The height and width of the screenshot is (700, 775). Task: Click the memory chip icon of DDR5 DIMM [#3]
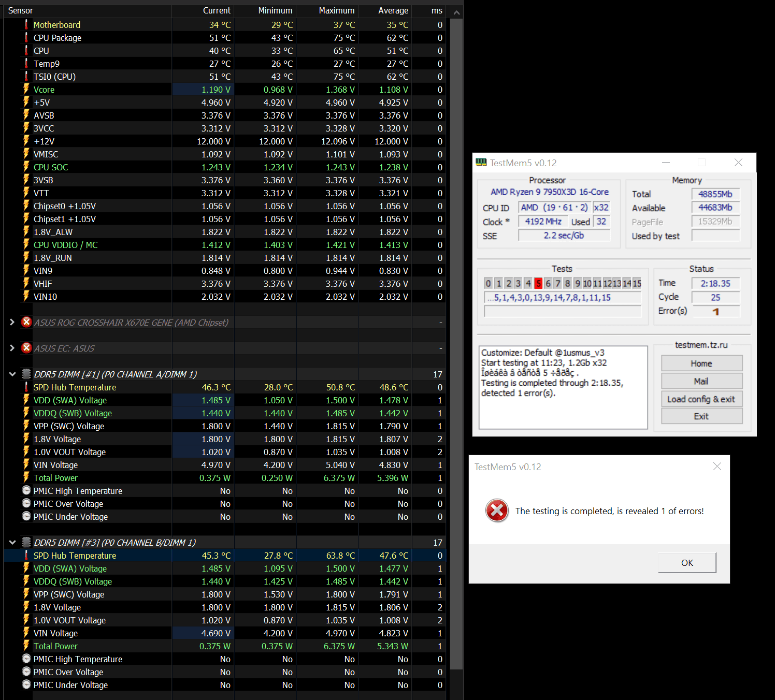coord(26,542)
